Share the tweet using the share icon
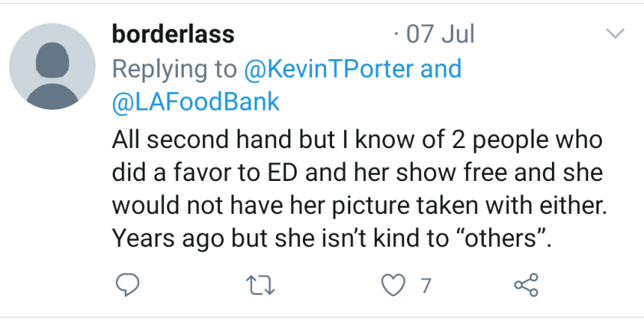 point(526,285)
